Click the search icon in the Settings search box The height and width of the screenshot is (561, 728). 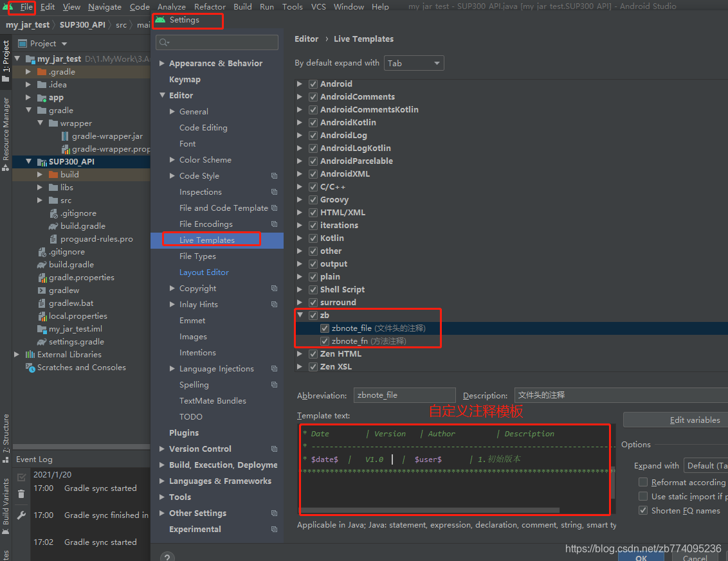164,42
